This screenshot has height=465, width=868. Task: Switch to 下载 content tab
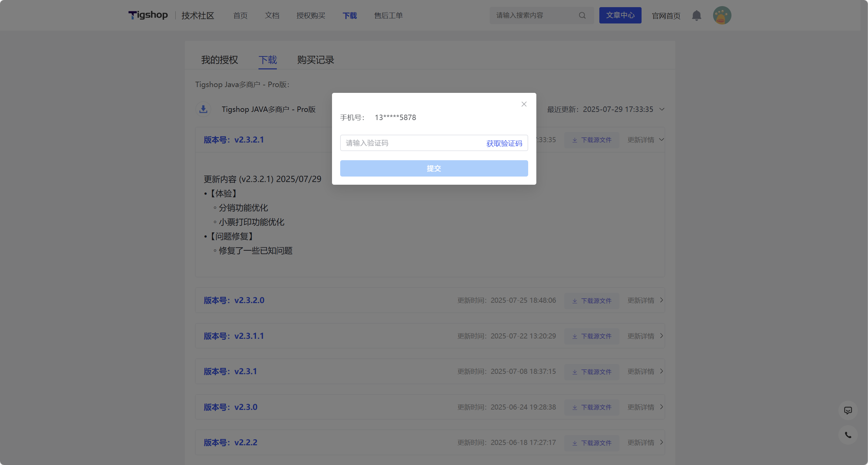coord(268,60)
